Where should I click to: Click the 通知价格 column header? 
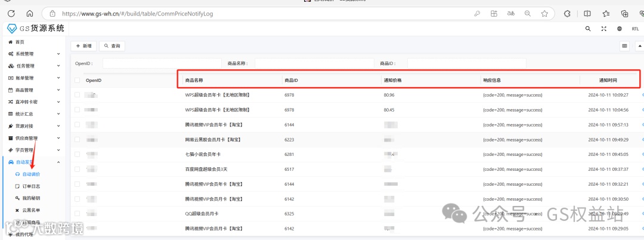[x=392, y=80]
